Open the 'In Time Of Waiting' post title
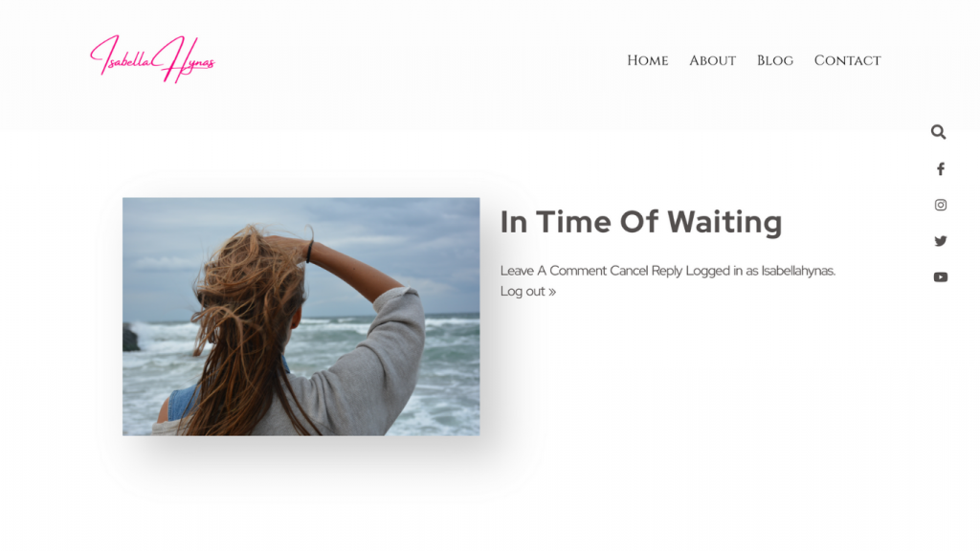 640,222
